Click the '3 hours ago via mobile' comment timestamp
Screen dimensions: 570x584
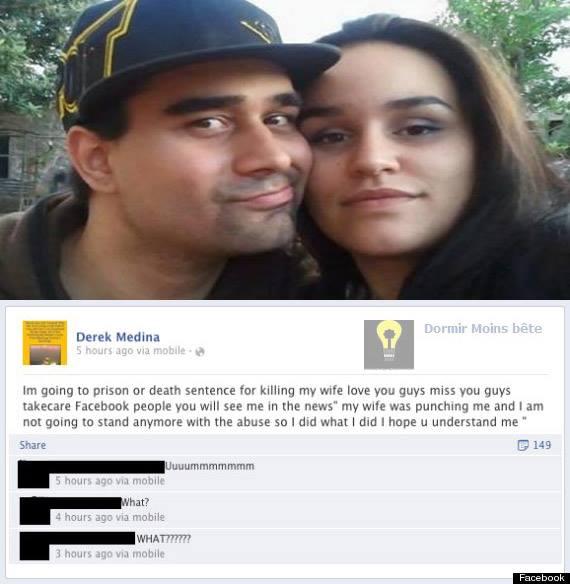coord(110,554)
